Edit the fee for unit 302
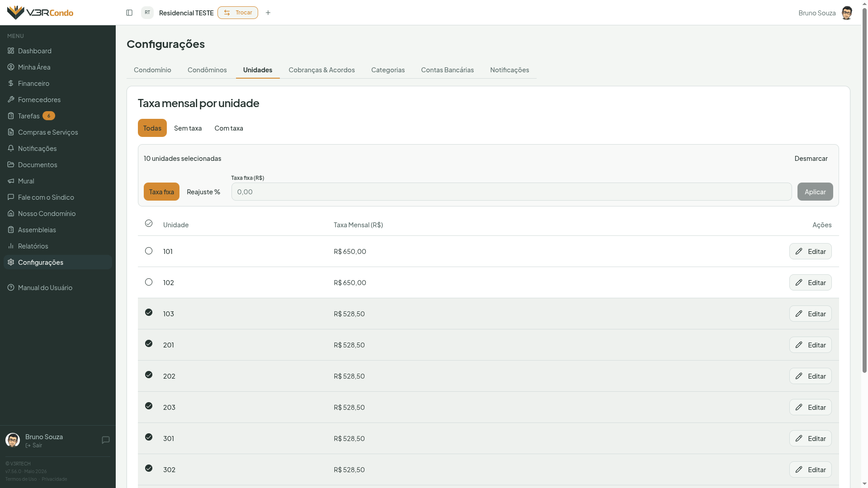 [811, 469]
